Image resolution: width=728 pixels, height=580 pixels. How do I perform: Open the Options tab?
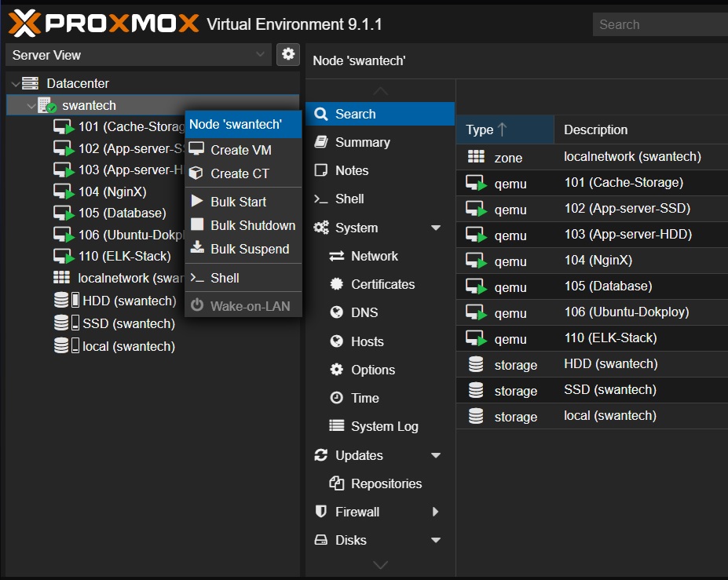[x=380, y=370]
